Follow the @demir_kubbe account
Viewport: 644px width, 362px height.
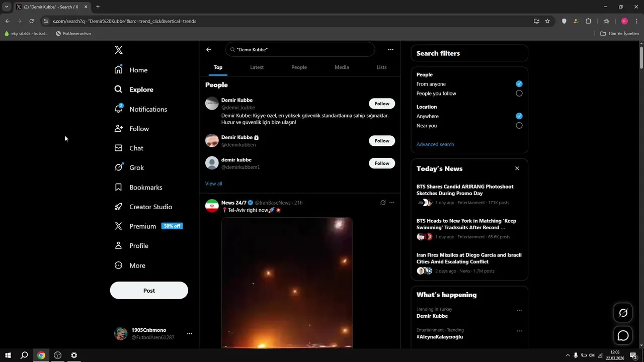[x=382, y=104]
